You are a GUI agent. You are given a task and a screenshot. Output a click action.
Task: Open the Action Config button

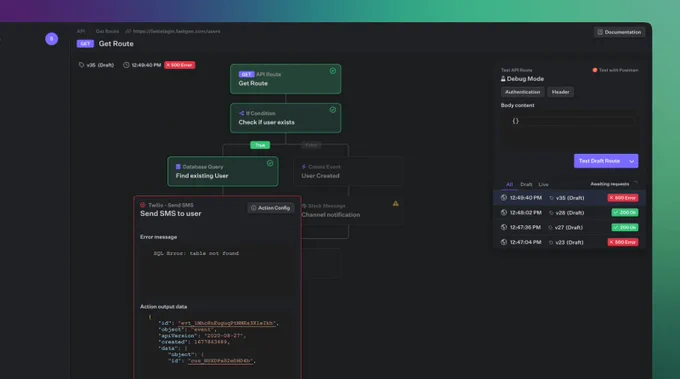pos(271,208)
